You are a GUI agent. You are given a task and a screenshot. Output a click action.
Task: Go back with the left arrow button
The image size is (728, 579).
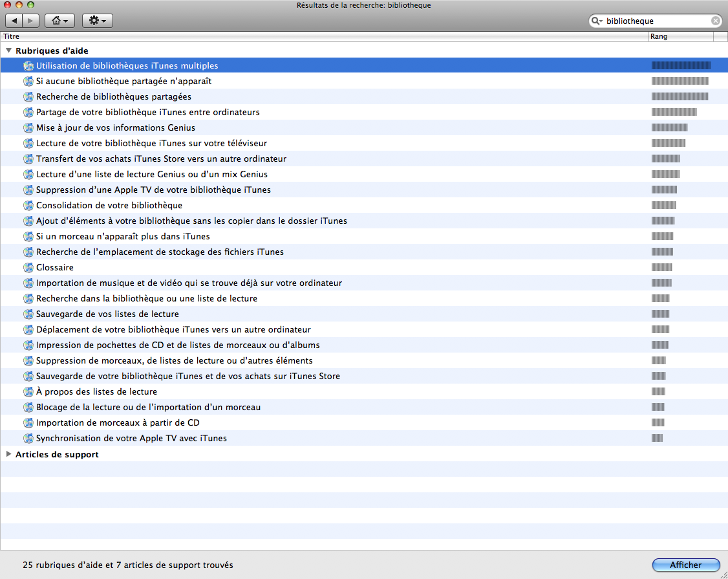(14, 21)
